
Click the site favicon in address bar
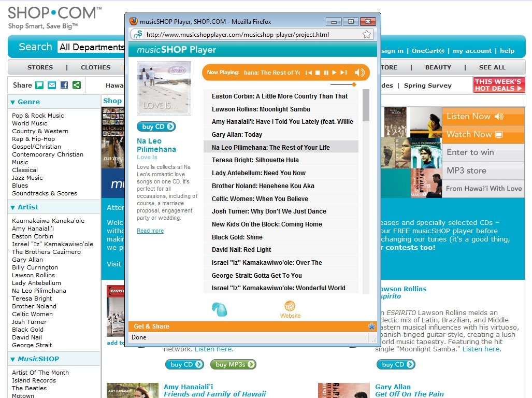click(x=137, y=34)
